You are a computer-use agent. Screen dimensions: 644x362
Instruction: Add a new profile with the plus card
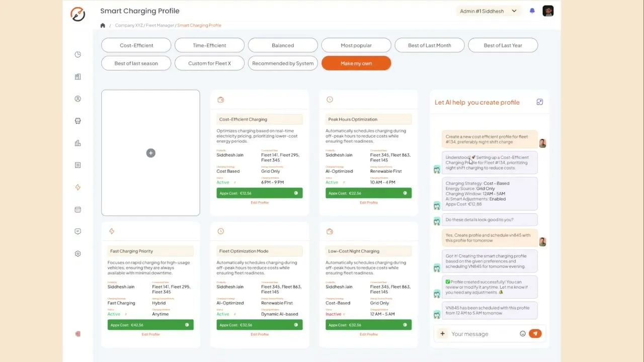pos(150,153)
